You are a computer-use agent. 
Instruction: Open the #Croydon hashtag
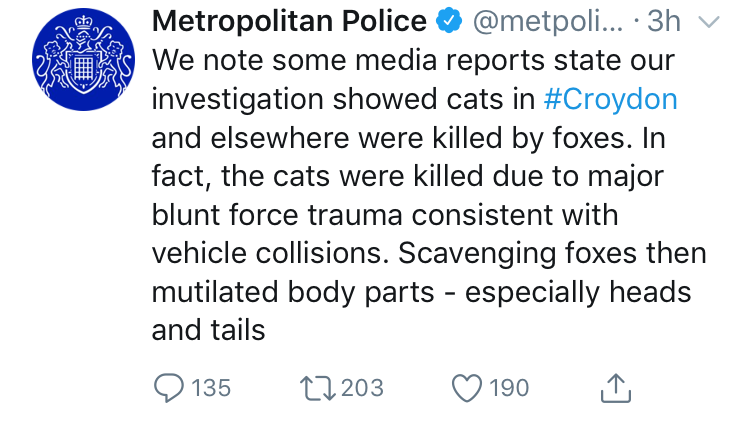610,99
